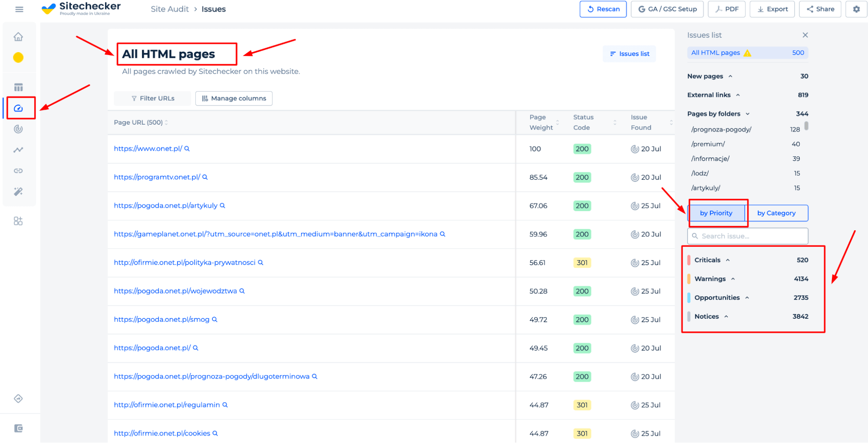Open the hamburger menu
The height and width of the screenshot is (443, 868).
[x=19, y=9]
